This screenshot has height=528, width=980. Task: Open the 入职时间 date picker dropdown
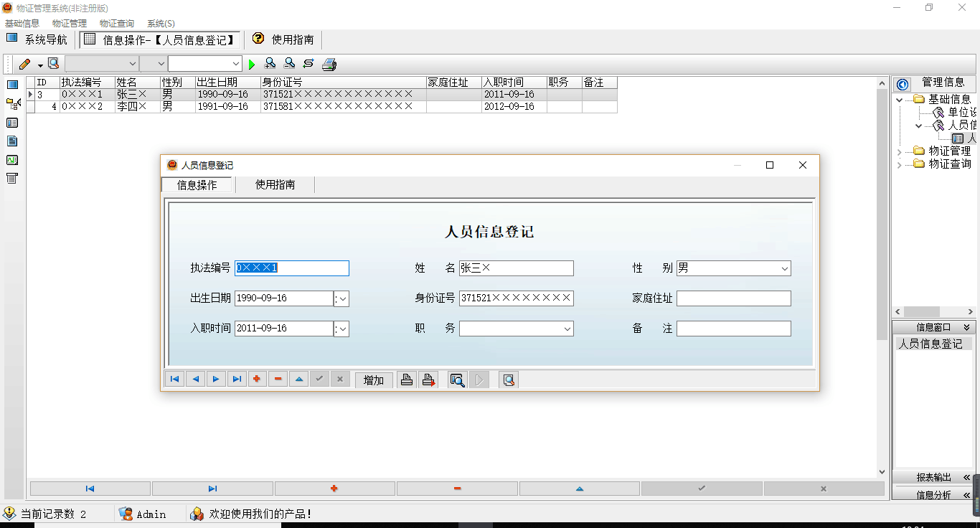[x=342, y=329]
